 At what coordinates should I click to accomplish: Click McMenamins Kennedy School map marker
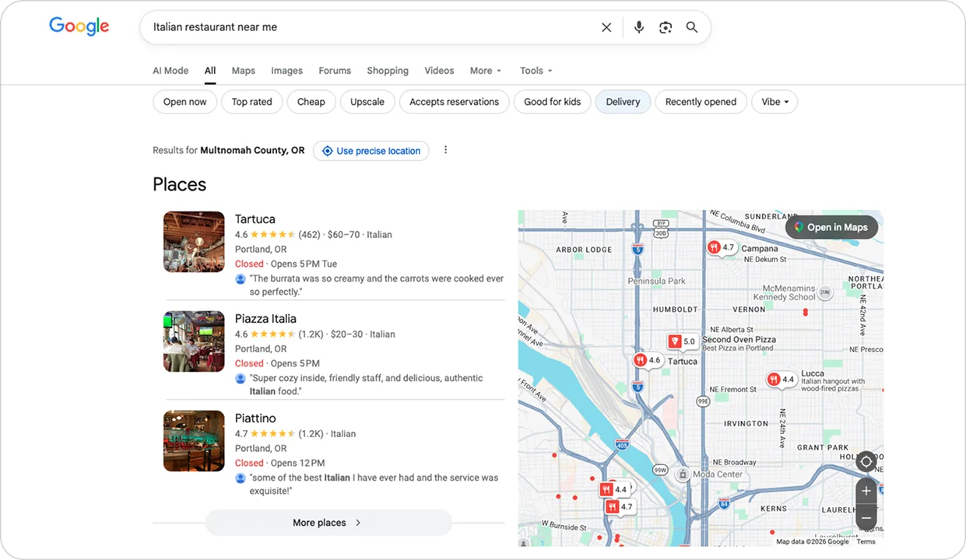[x=826, y=292]
